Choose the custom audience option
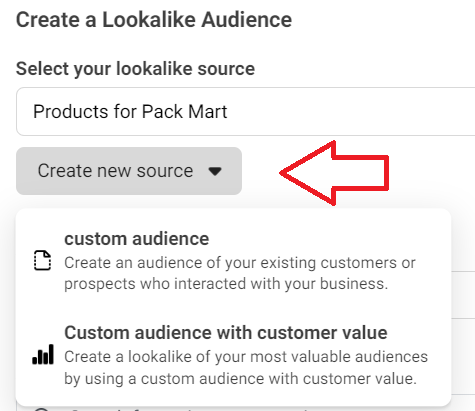This screenshot has height=411, width=475. 233,260
